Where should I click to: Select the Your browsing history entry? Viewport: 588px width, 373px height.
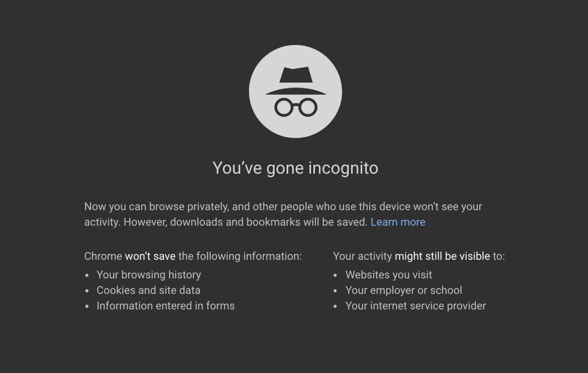click(148, 275)
